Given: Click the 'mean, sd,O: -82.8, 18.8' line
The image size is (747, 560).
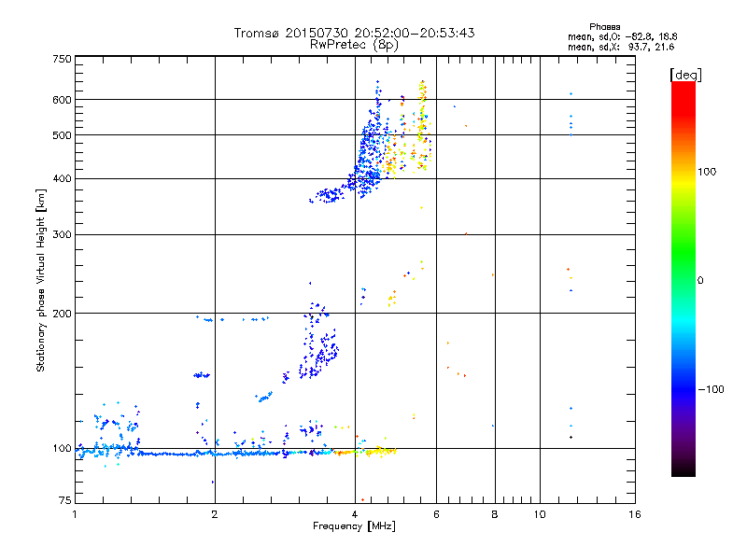Looking at the screenshot, I should tap(622, 36).
